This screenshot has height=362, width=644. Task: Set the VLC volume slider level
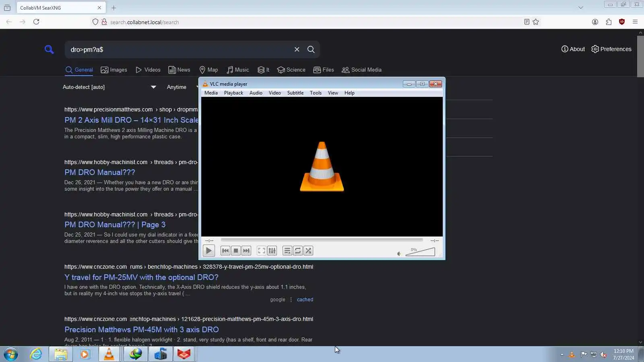point(420,252)
